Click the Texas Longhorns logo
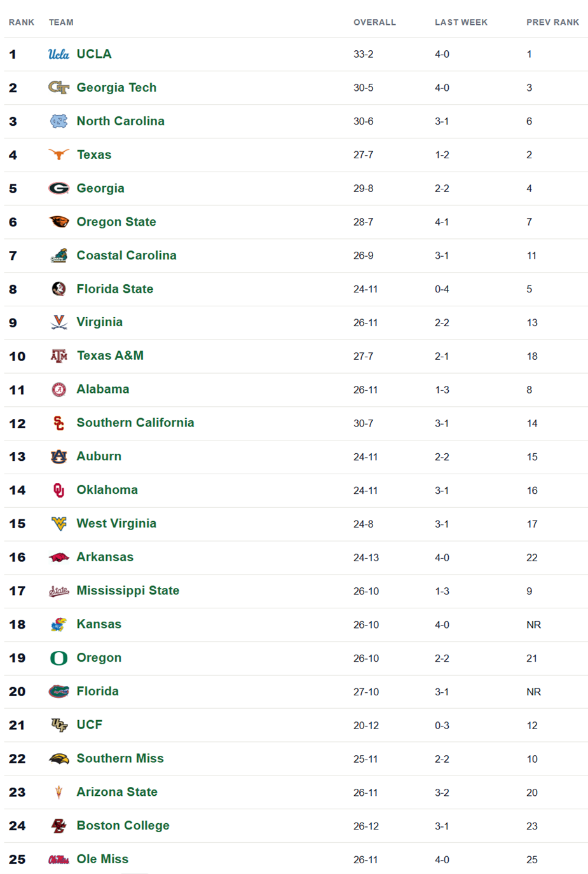The image size is (588, 874). [x=58, y=154]
